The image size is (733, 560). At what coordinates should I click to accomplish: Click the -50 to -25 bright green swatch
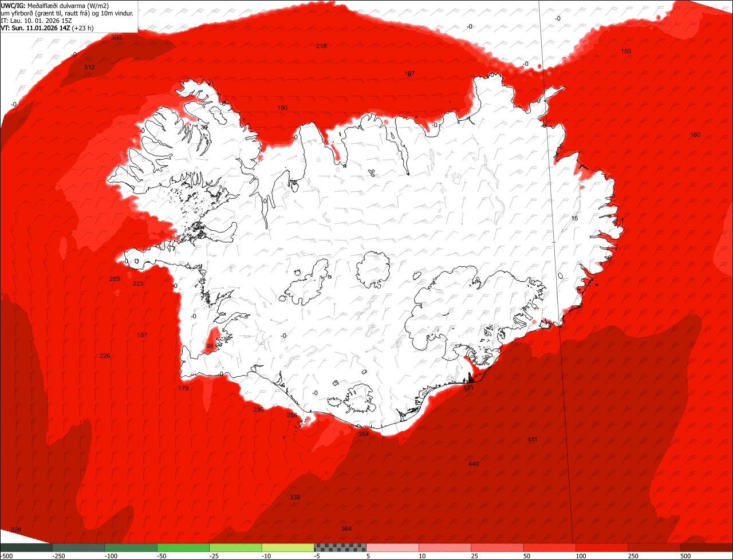[183, 547]
